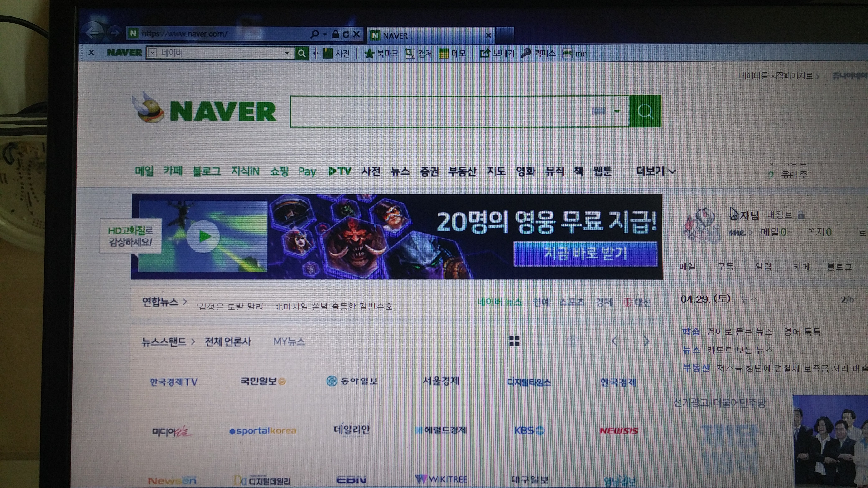Open 쇼핑 in the main navigation

[279, 171]
